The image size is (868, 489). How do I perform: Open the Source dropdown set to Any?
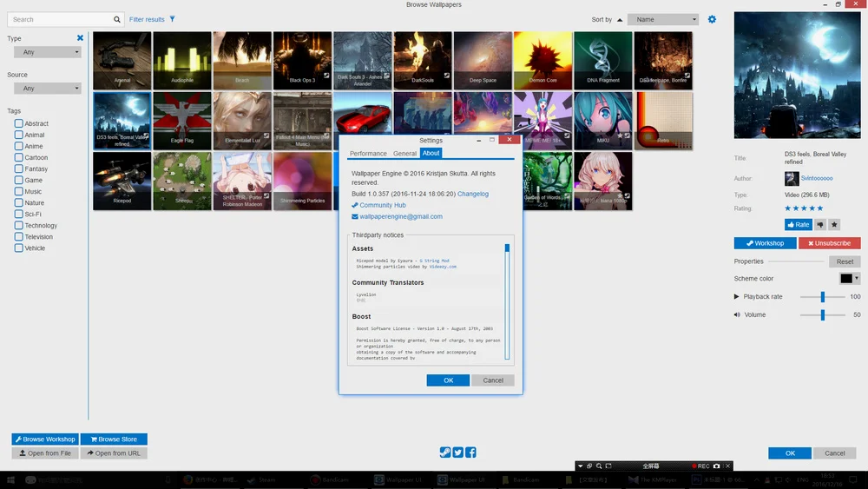(48, 88)
